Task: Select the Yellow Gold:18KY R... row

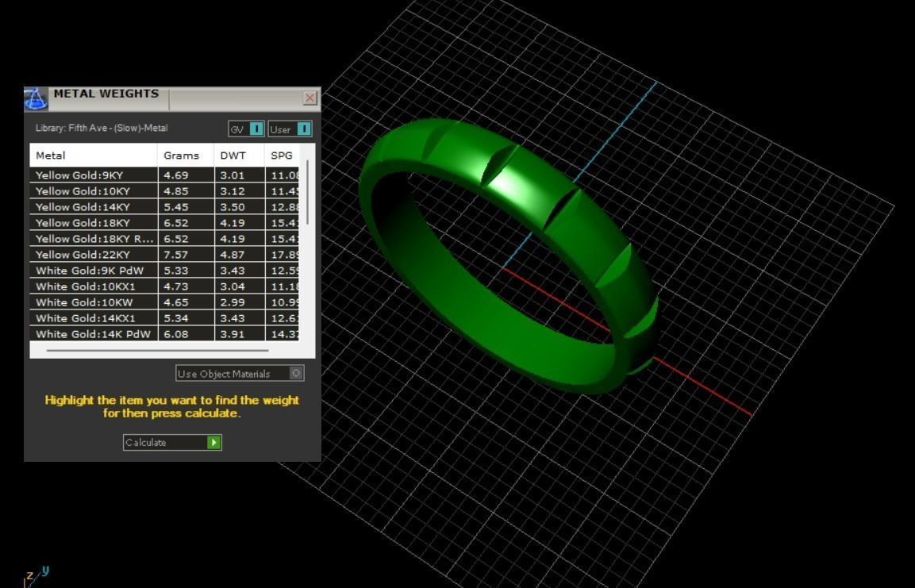Action: (x=164, y=239)
